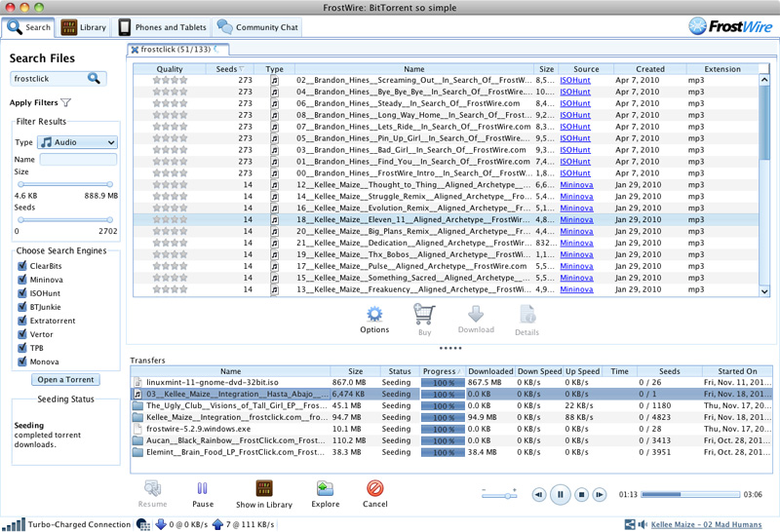
Task: Sort transfers by the Progress column
Action: 442,371
